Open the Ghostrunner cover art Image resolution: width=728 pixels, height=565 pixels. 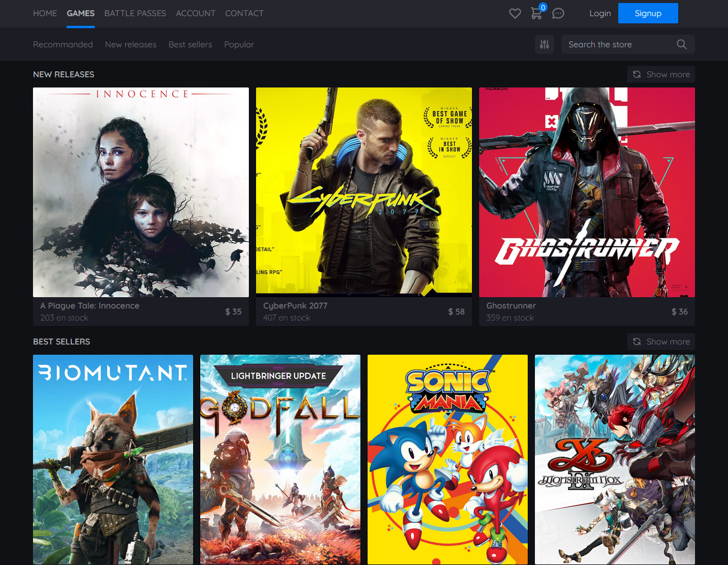[x=587, y=192]
